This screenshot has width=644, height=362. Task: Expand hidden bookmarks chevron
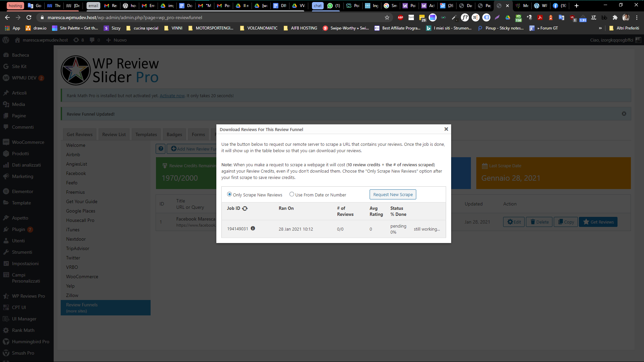pyautogui.click(x=600, y=28)
